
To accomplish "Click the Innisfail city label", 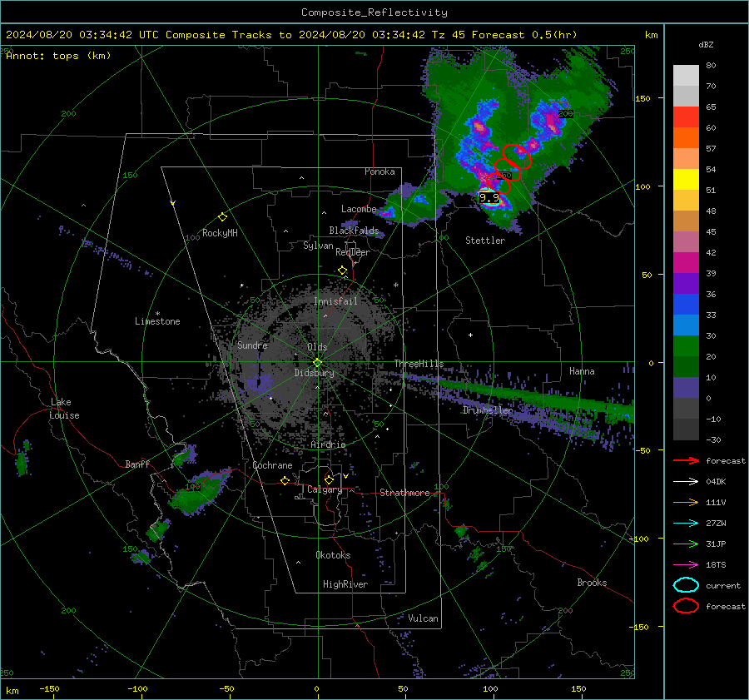I will pyautogui.click(x=335, y=301).
